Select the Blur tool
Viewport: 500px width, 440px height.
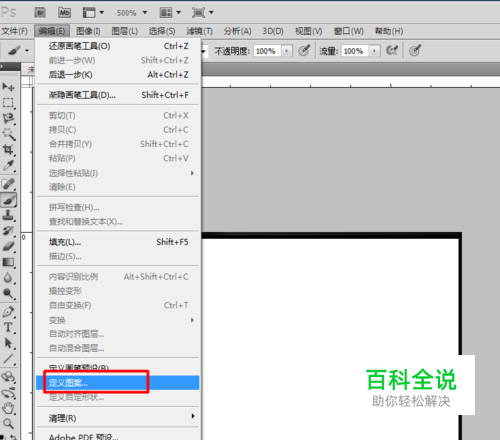(x=8, y=278)
